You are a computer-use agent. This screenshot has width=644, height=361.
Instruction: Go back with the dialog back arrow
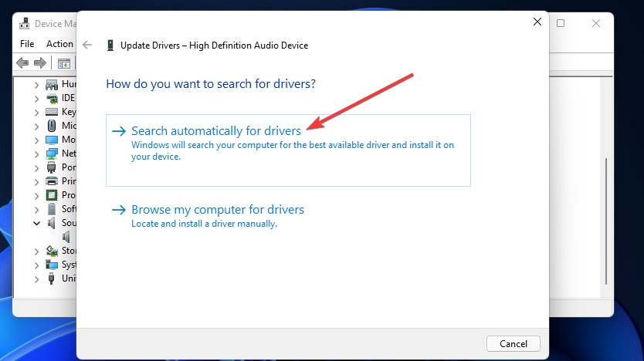tap(88, 46)
